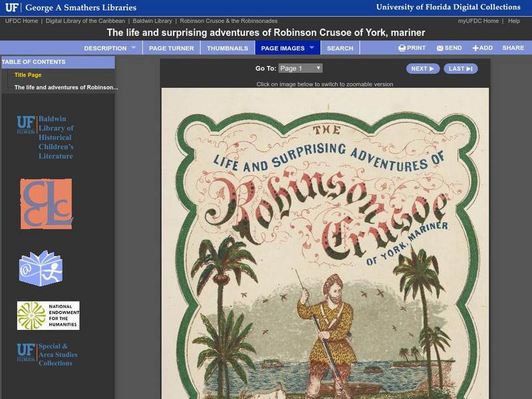Select 'The life and adventures of Robinson...' entry

click(66, 87)
